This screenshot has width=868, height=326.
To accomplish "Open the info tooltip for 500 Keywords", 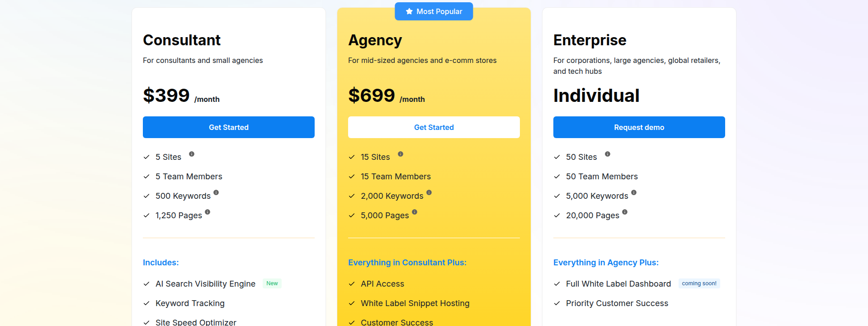I will point(217,192).
